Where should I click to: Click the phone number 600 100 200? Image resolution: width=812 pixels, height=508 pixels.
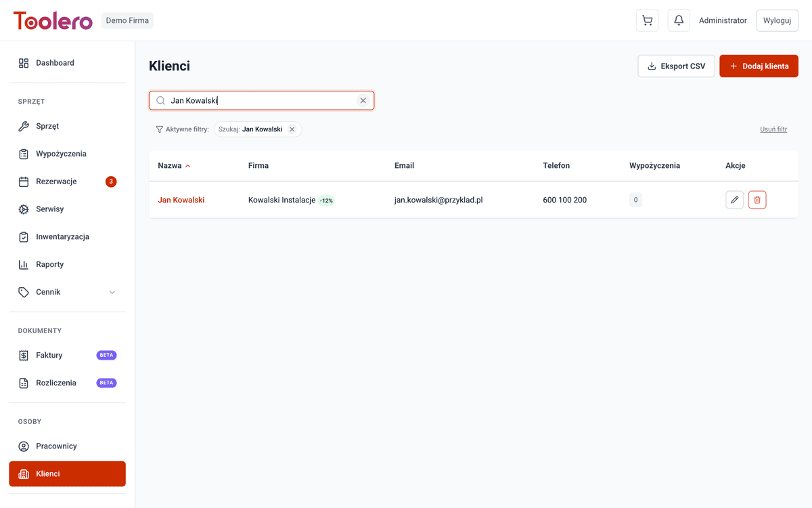(564, 200)
